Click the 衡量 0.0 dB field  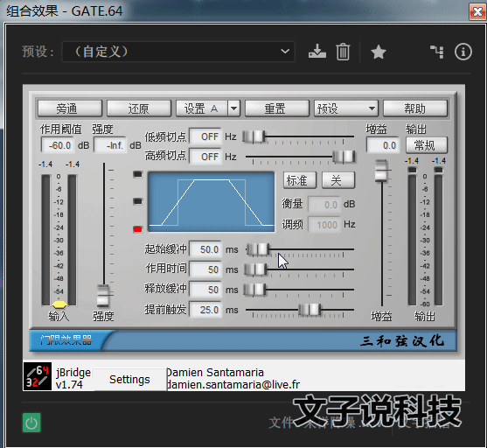pyautogui.click(x=324, y=204)
